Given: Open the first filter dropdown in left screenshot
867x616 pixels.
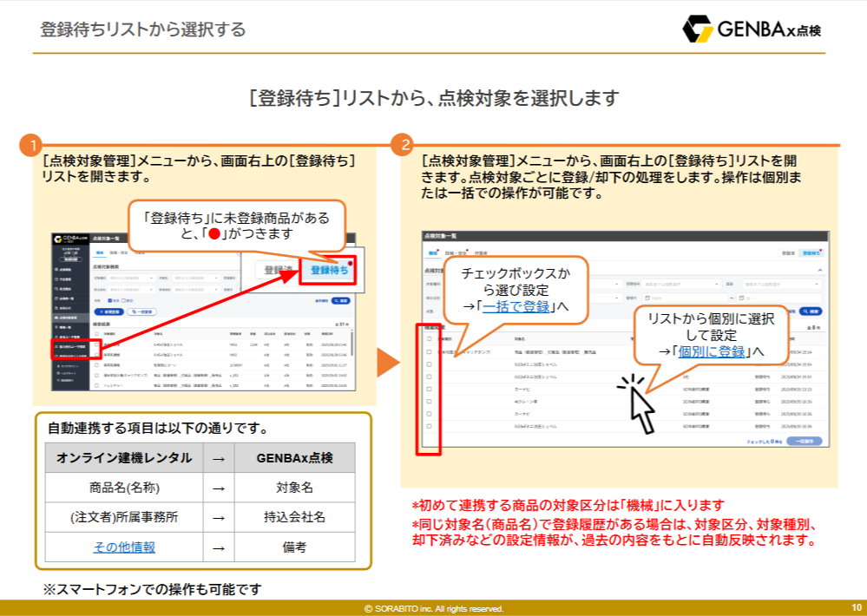Looking at the screenshot, I should pos(130,279).
